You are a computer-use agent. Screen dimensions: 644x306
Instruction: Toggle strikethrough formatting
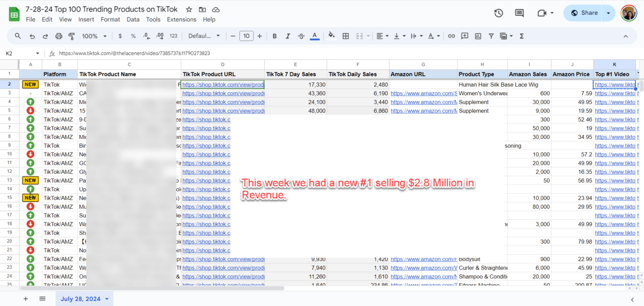tap(301, 36)
